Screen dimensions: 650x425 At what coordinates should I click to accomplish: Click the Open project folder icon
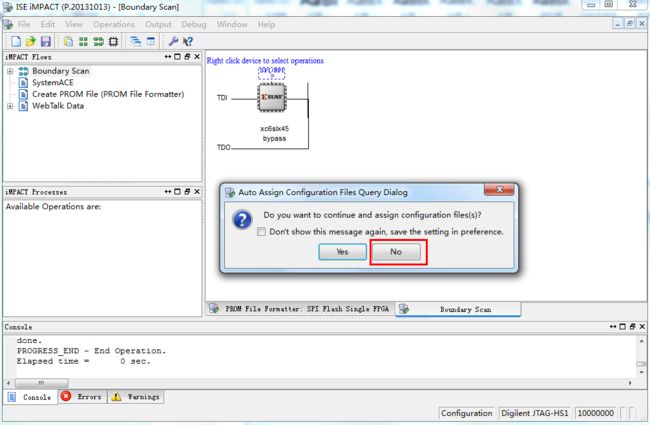click(x=30, y=41)
